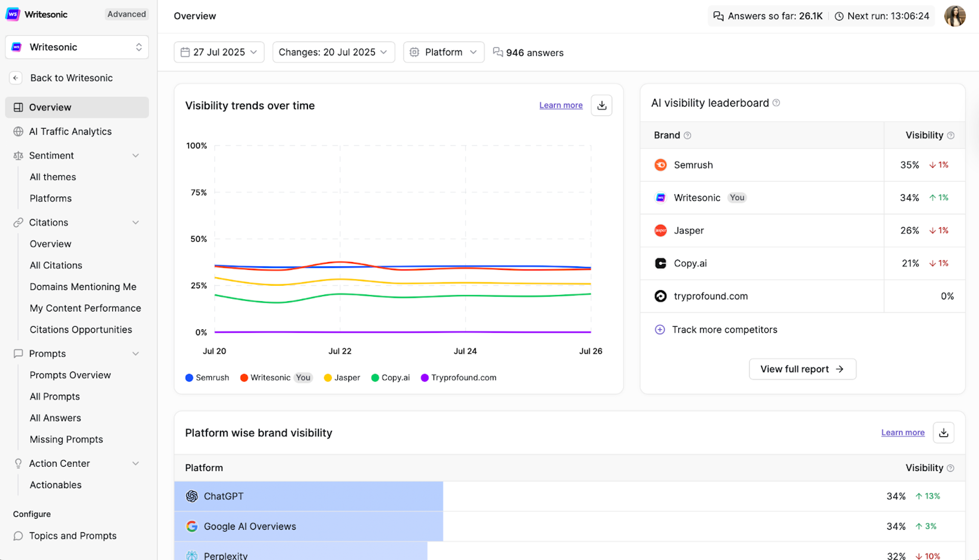The height and width of the screenshot is (560, 979).
Task: Click View full report button
Action: click(x=803, y=369)
